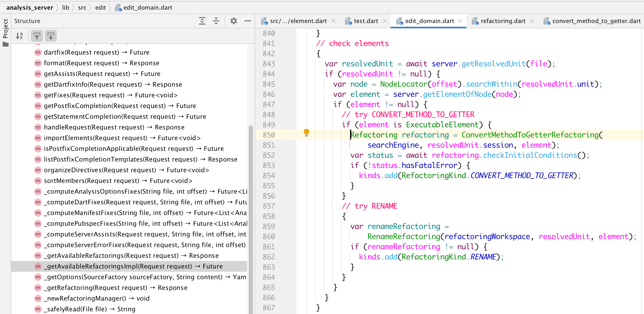Toggle alphabetical sorting in the Structure panel
The width and height of the screenshot is (644, 314).
coord(19,36)
